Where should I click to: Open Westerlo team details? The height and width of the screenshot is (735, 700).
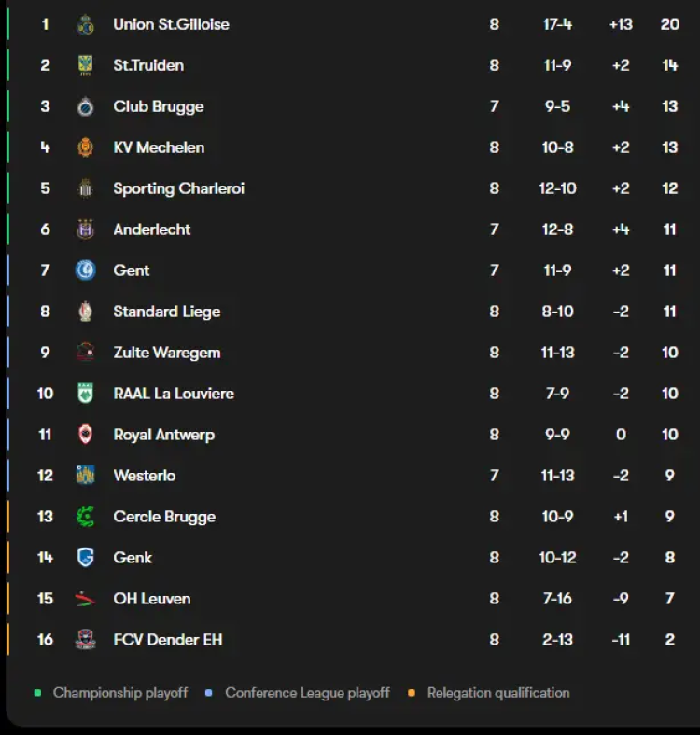click(x=144, y=476)
